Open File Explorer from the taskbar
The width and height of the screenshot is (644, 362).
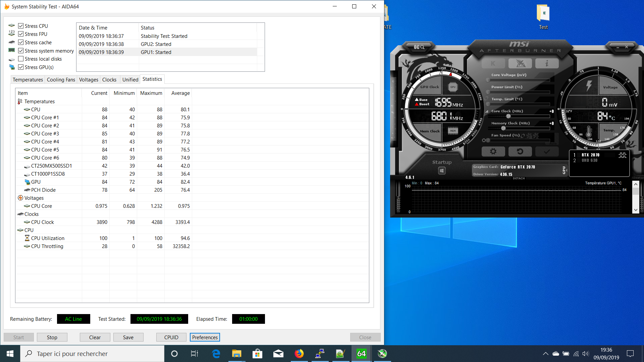(x=236, y=354)
